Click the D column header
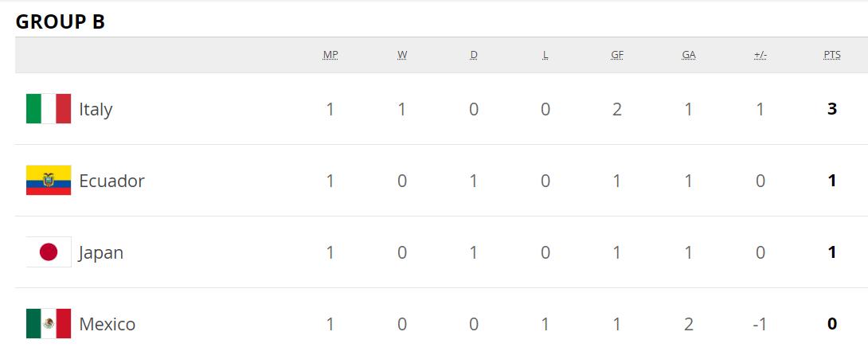 474,55
